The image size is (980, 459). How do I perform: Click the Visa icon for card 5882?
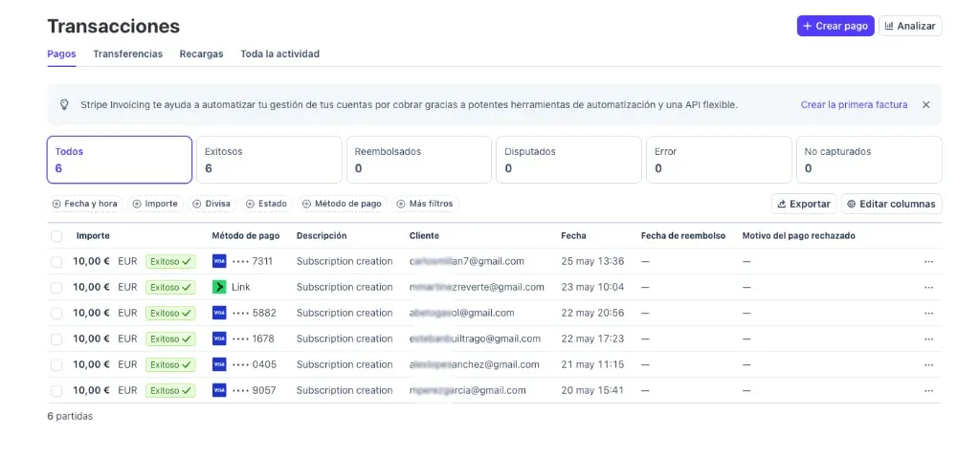[219, 313]
